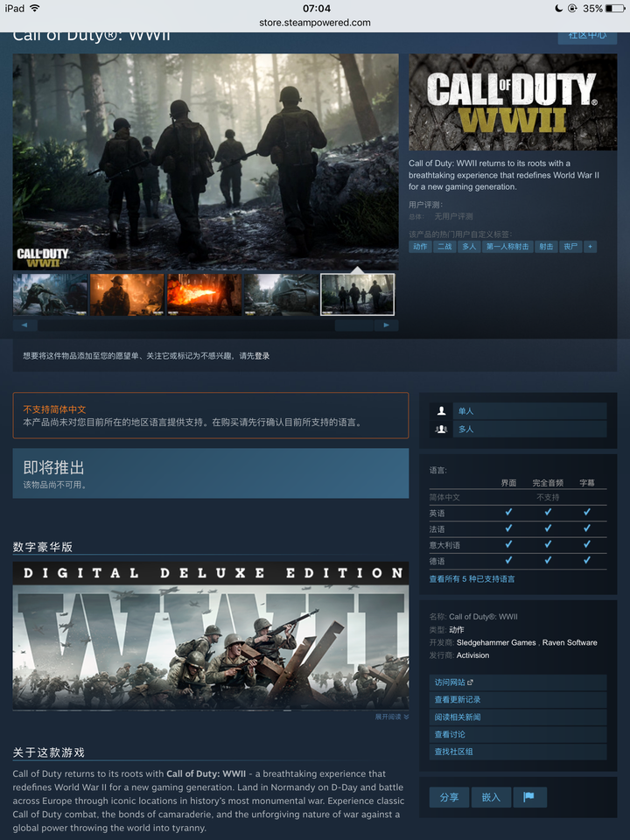The width and height of the screenshot is (630, 840).
Task: Tap the Wi-Fi icon in status bar
Action: coord(35,8)
